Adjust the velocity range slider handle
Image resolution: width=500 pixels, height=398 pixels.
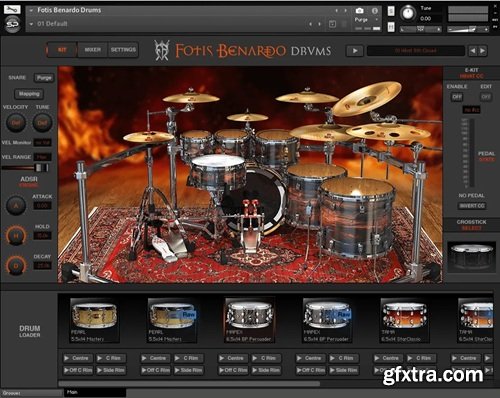point(42,168)
